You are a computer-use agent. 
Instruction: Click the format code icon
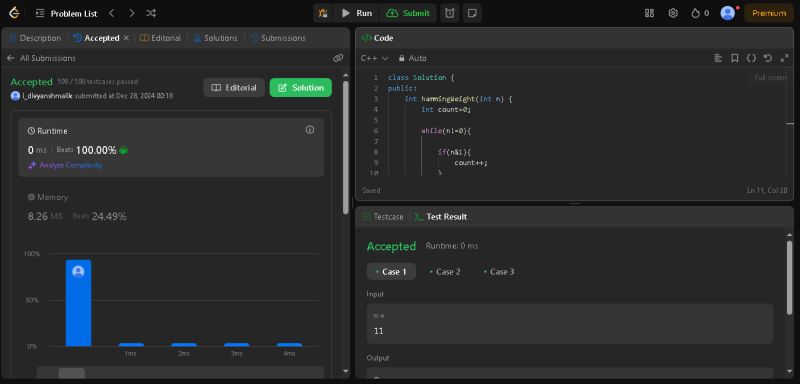point(718,58)
